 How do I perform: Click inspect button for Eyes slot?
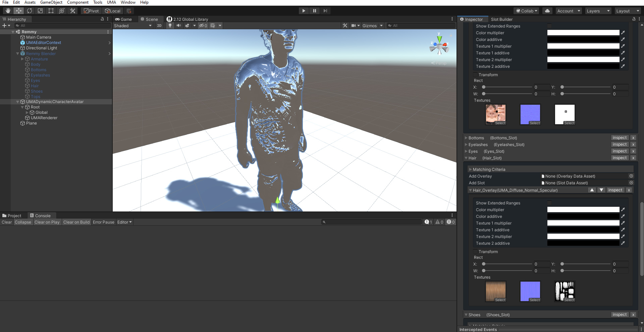click(x=619, y=151)
